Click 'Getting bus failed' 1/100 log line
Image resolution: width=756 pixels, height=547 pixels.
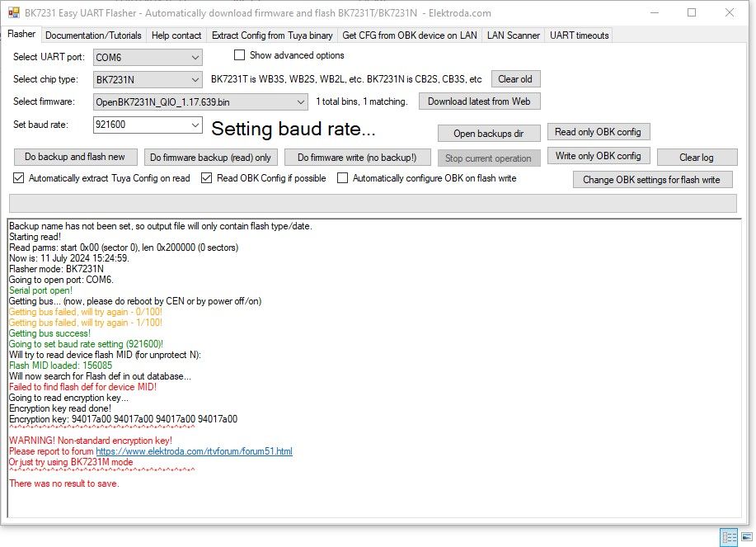(86, 323)
